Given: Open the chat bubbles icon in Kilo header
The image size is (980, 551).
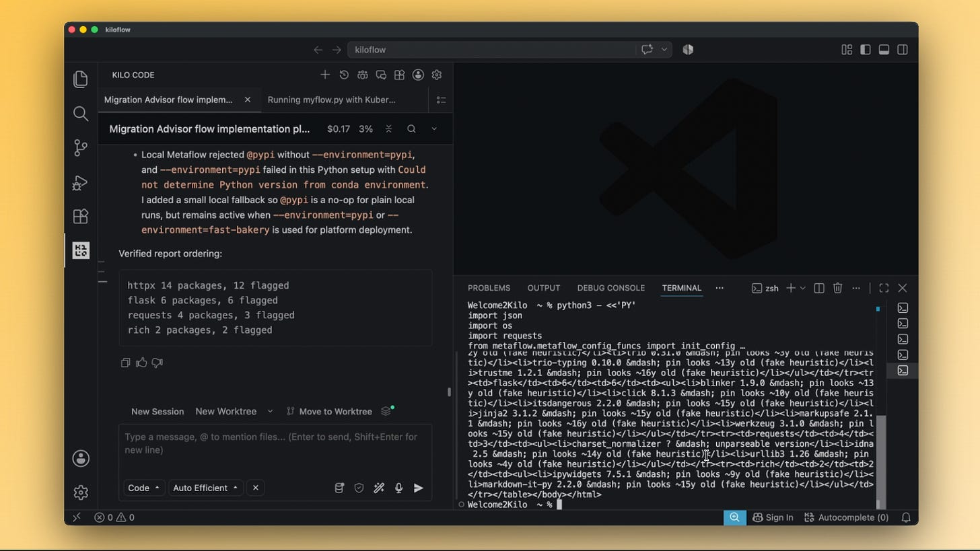Looking at the screenshot, I should pyautogui.click(x=381, y=75).
